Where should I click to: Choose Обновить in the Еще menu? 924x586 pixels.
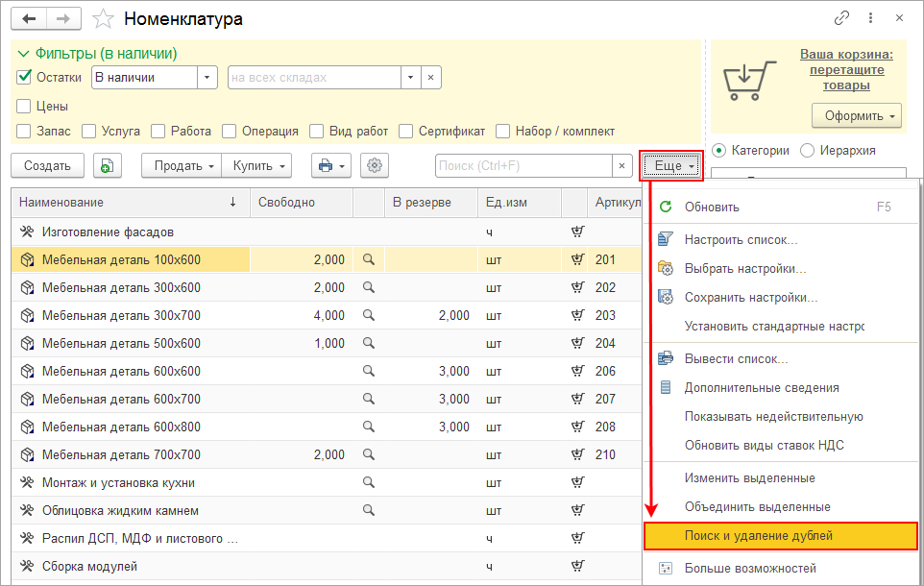coord(782,207)
